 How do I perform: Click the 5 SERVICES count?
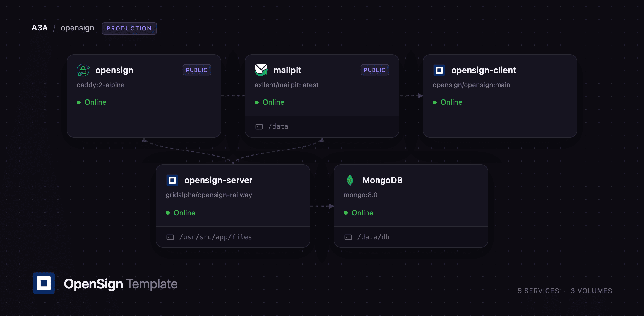click(538, 291)
